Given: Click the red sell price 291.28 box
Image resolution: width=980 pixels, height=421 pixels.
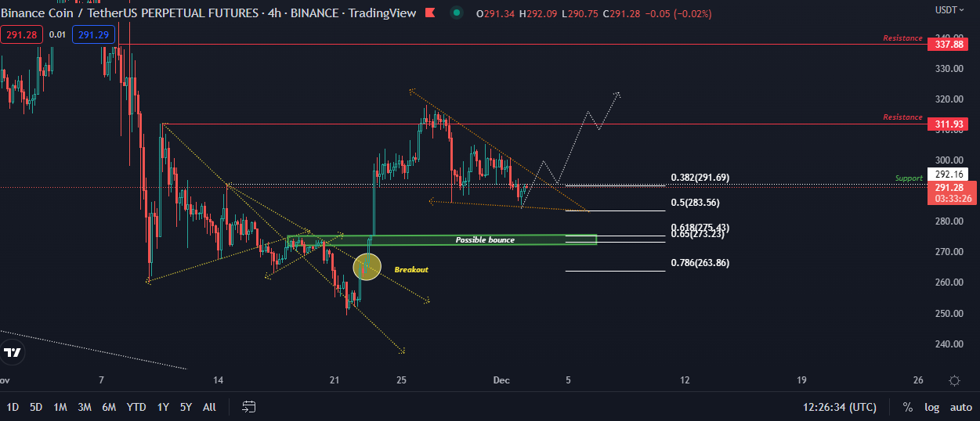Looking at the screenshot, I should click(x=21, y=34).
